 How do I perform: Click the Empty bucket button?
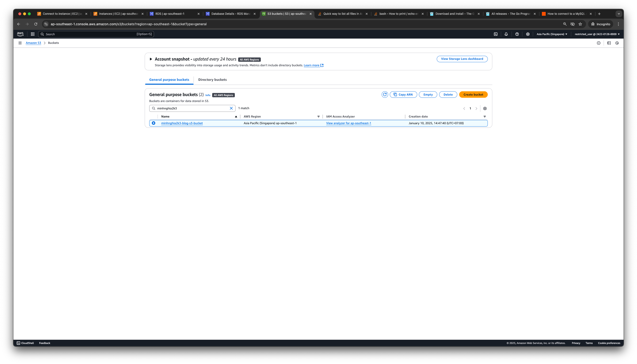point(428,94)
